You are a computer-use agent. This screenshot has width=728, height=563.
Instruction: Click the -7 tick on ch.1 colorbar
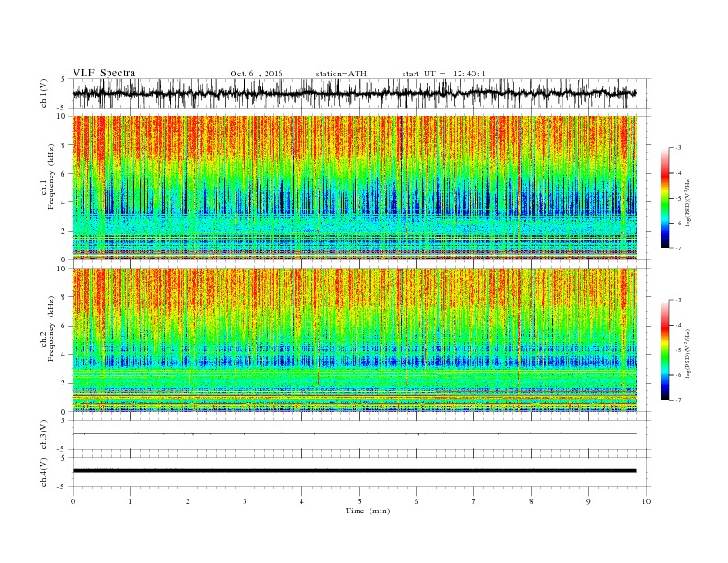678,248
